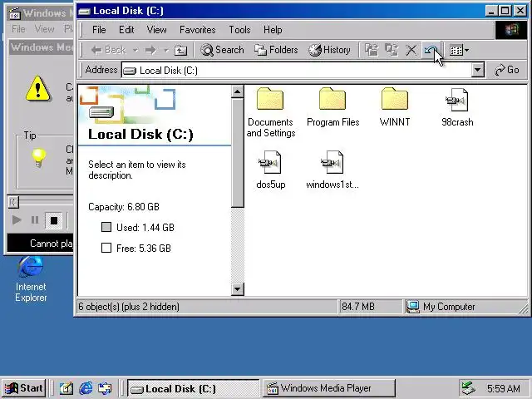This screenshot has width=532, height=399.
Task: Select the dos5up video file
Action: (x=270, y=170)
